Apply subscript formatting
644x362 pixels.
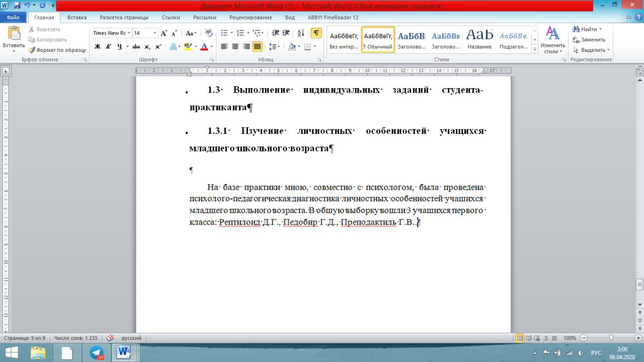(147, 47)
